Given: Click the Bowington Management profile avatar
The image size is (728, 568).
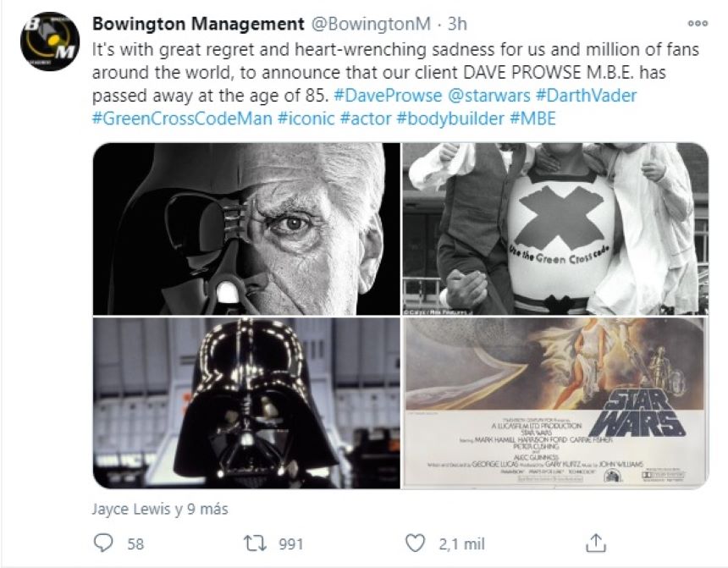Looking at the screenshot, I should click(50, 41).
